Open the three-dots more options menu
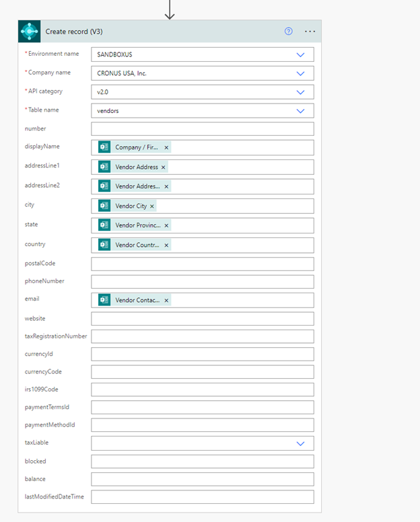 (310, 32)
